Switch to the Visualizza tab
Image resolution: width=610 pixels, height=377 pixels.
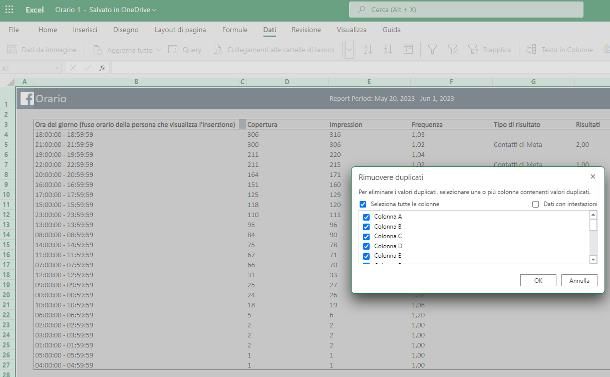[x=351, y=30]
